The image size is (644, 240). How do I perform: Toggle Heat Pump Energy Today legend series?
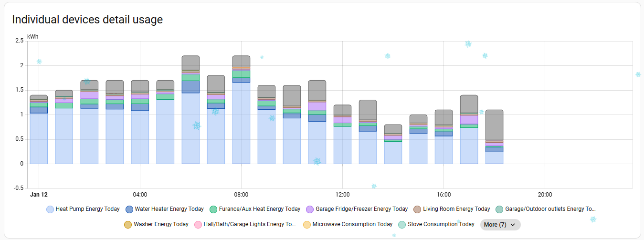[87, 209]
